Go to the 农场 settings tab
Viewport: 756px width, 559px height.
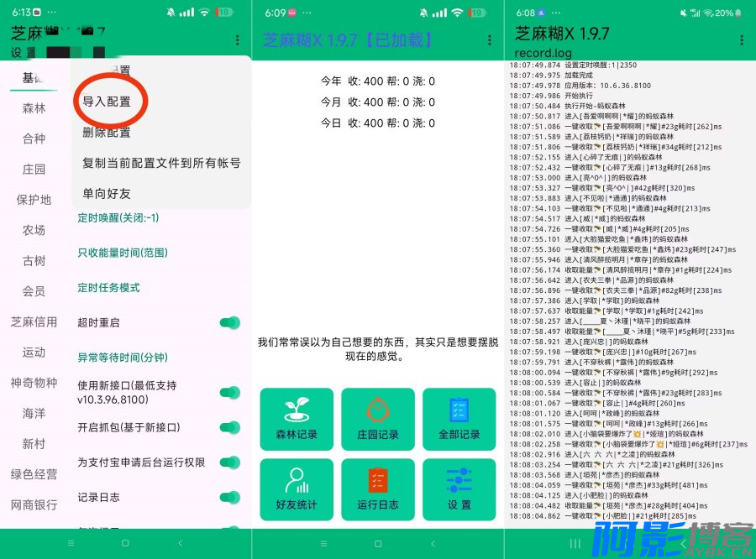pos(34,230)
